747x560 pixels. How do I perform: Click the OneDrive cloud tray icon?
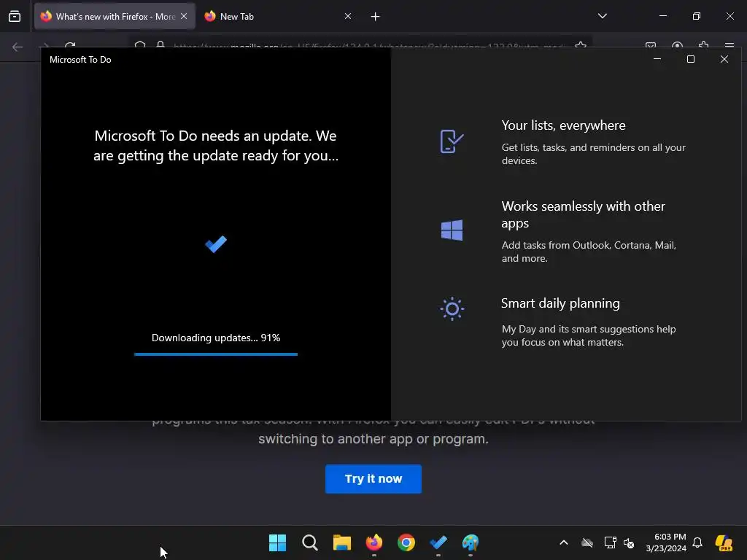pyautogui.click(x=587, y=542)
